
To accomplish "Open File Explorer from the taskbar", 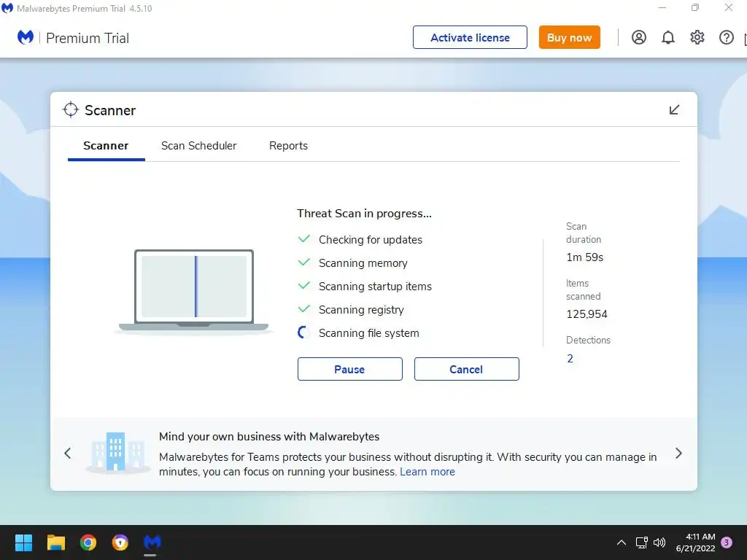I will tap(55, 542).
